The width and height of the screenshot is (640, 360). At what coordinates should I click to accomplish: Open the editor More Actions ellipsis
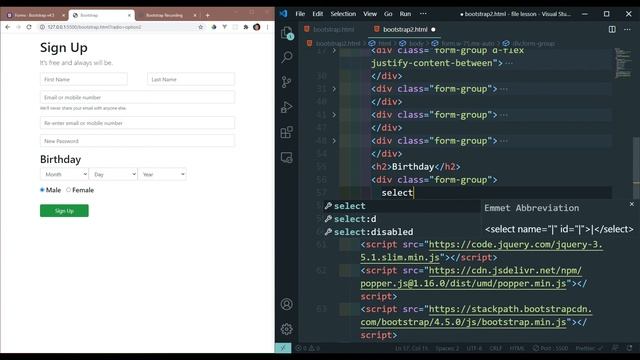627,29
